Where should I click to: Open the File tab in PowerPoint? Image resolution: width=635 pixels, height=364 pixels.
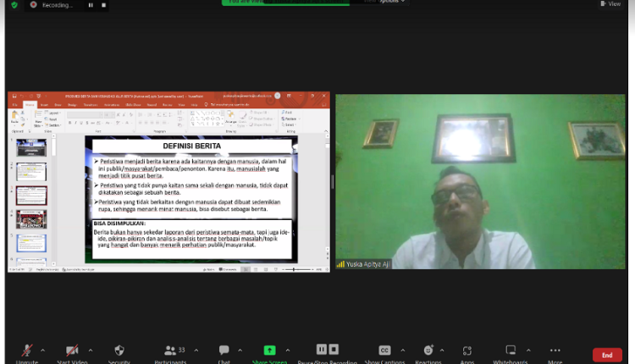click(15, 105)
